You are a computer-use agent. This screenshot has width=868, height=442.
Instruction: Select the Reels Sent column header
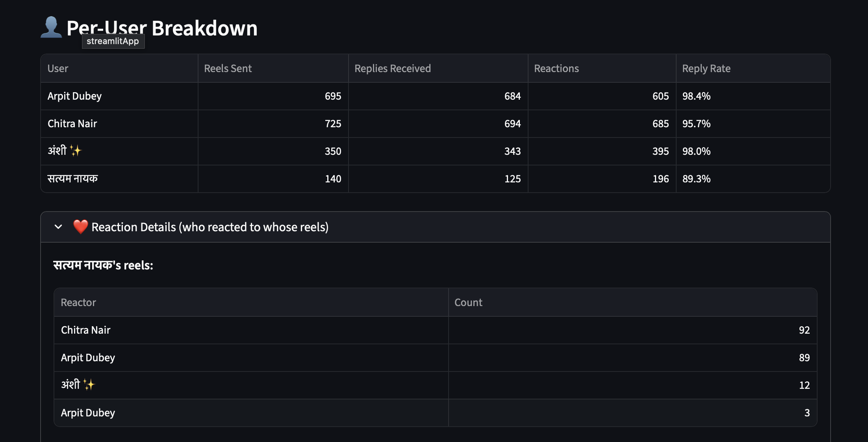(x=228, y=68)
